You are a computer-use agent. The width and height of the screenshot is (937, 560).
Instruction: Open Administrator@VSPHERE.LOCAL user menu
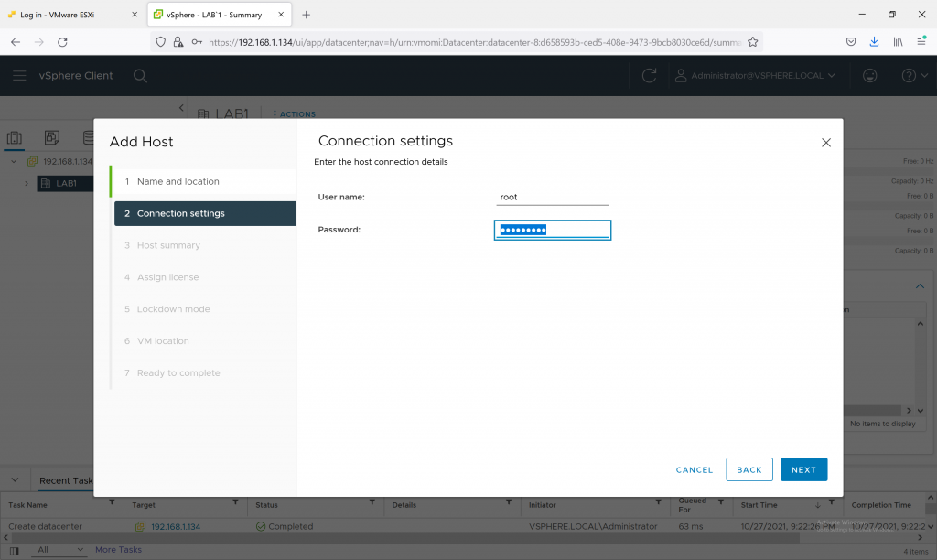coord(755,75)
